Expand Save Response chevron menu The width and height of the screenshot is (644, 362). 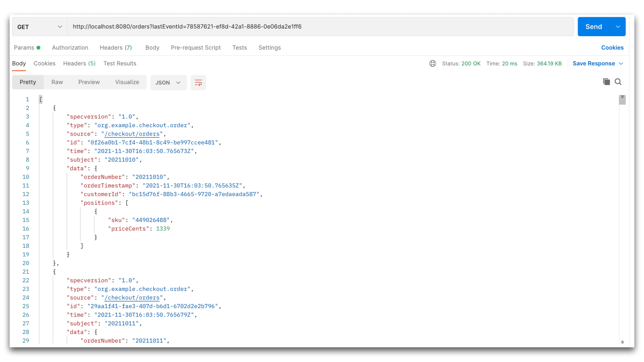point(621,64)
